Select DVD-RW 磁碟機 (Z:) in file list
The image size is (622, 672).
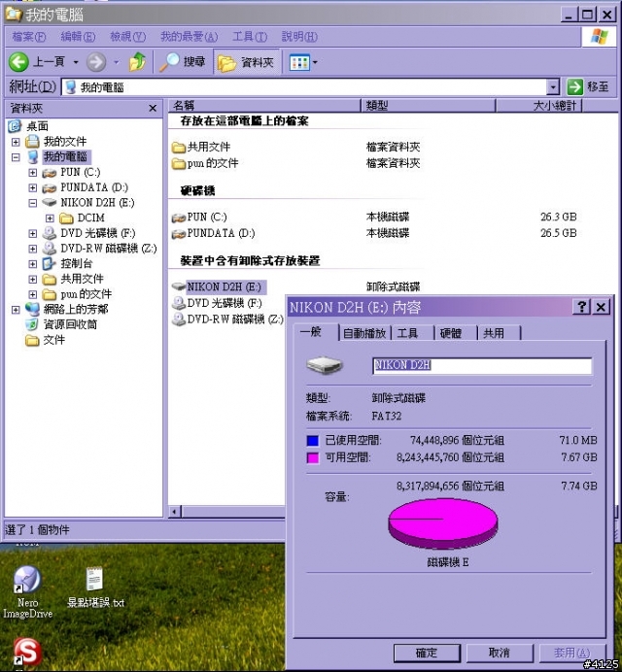(227, 319)
